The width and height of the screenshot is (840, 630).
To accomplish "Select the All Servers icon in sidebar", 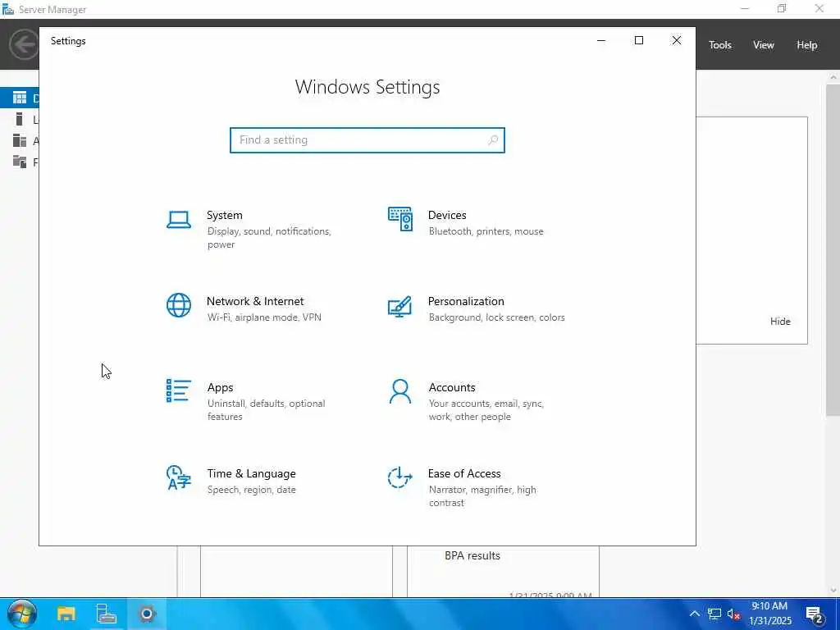I will click(x=20, y=141).
